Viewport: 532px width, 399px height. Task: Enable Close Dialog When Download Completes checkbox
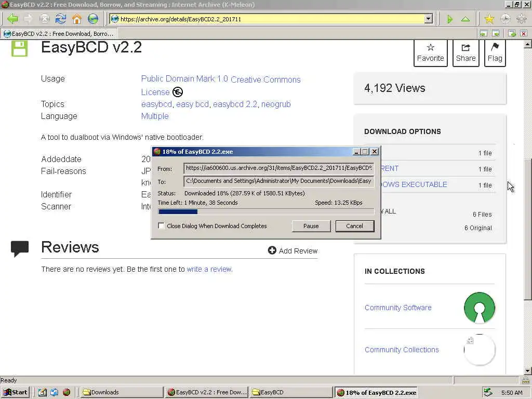[161, 225]
